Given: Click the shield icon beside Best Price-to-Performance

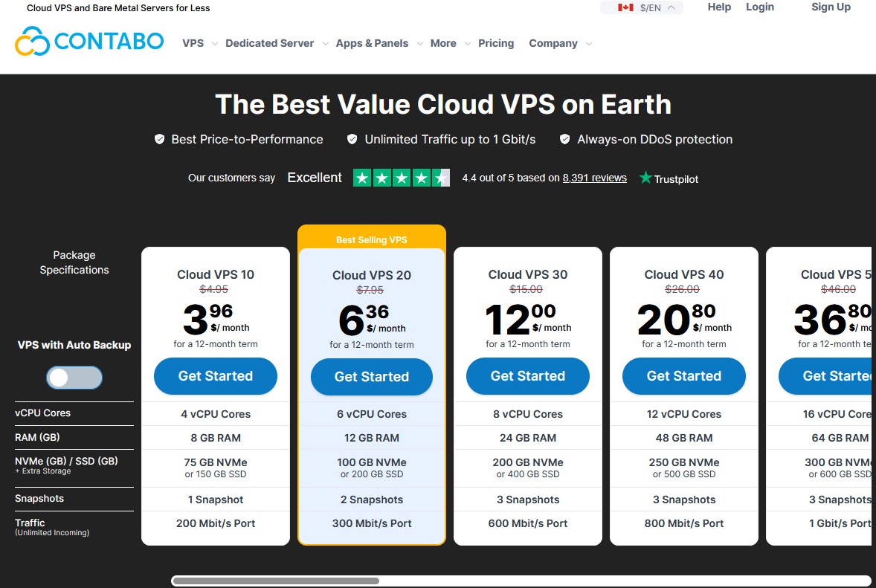Looking at the screenshot, I should click(159, 139).
